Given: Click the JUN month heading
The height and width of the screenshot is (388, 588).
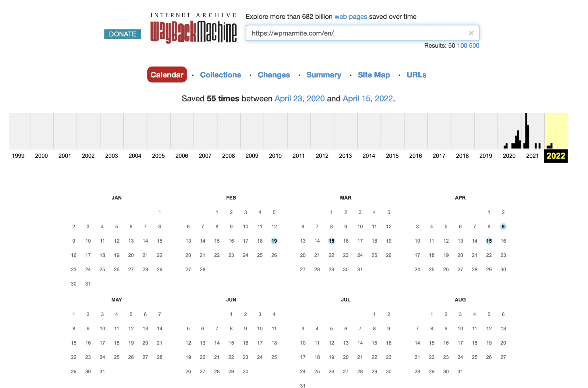Looking at the screenshot, I should (231, 300).
